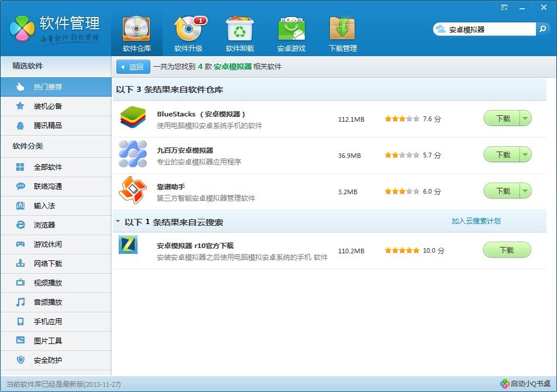Click the 九百万安卓模拟器 star rating
This screenshot has height=392, width=557.
402,155
